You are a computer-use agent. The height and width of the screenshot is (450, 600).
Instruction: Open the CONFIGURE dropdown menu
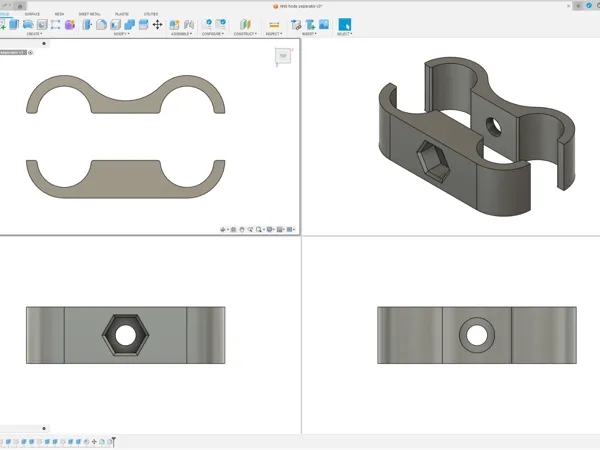point(213,34)
